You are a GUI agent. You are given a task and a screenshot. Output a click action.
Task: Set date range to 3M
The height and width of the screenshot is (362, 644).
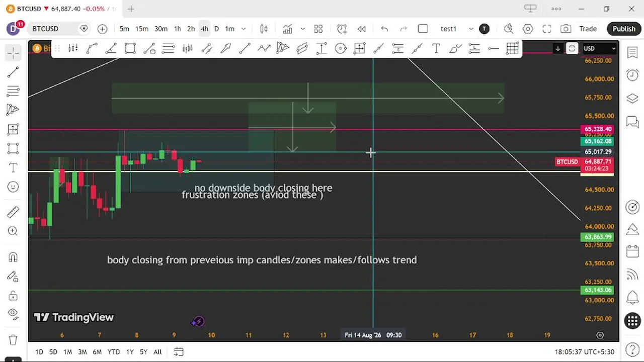click(82, 352)
